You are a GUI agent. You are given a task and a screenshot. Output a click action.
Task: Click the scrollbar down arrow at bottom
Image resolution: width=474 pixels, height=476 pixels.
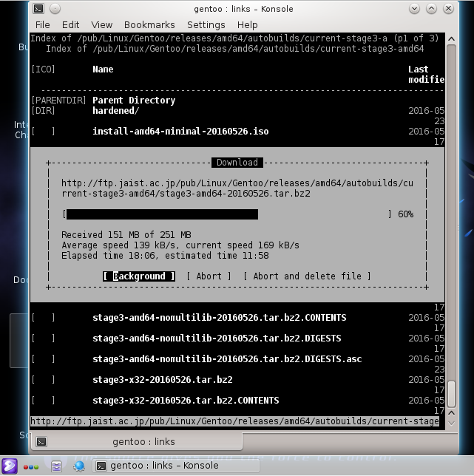(x=451, y=424)
